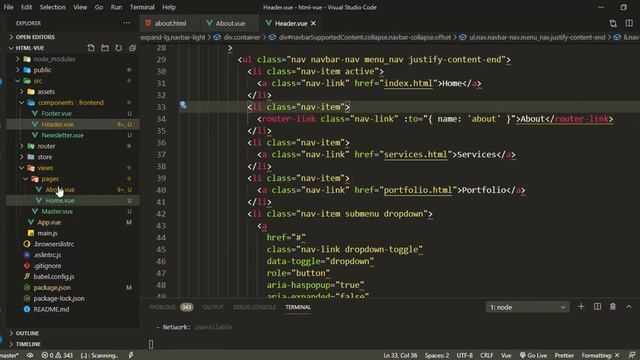Open Master.vue in file tree
The width and height of the screenshot is (640, 360).
coord(57,211)
